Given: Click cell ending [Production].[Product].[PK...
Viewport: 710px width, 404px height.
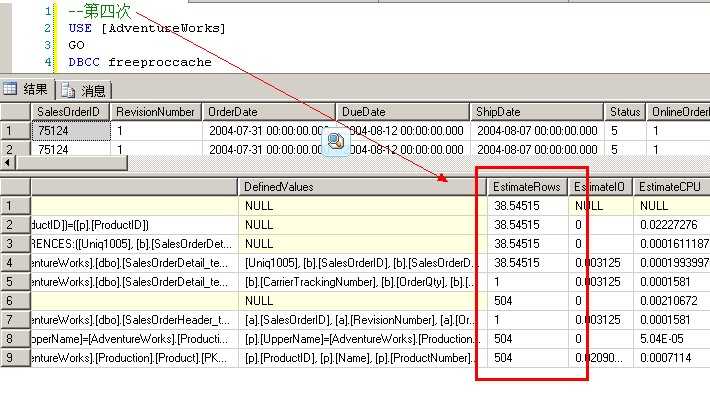Looking at the screenshot, I should pos(134,358).
